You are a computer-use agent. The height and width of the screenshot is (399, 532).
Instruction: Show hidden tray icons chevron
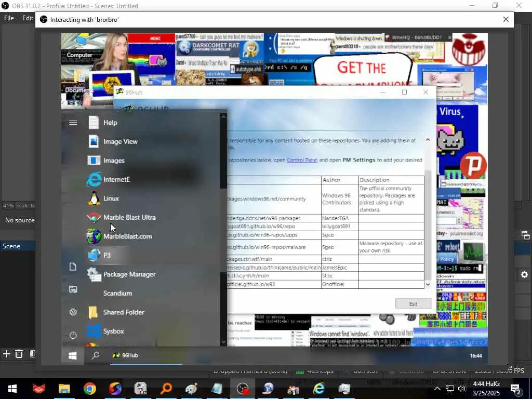pos(437,389)
